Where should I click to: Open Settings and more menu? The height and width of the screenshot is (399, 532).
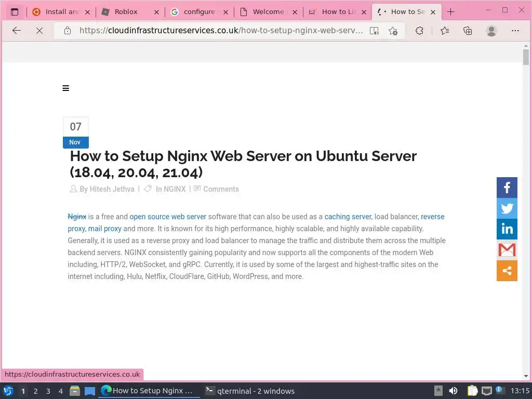pyautogui.click(x=515, y=31)
